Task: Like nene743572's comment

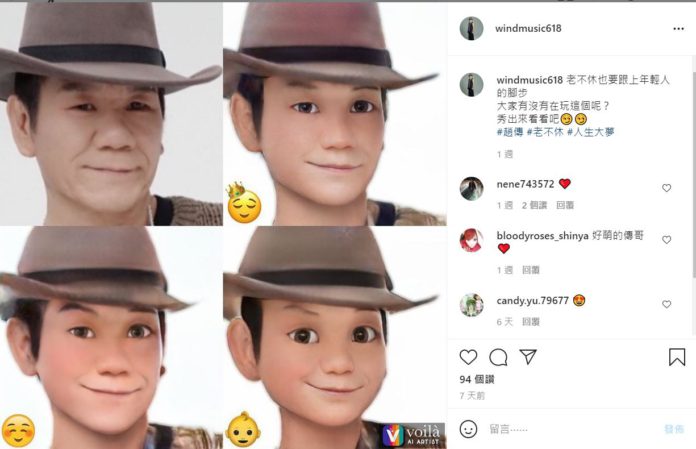Action: pyautogui.click(x=666, y=188)
